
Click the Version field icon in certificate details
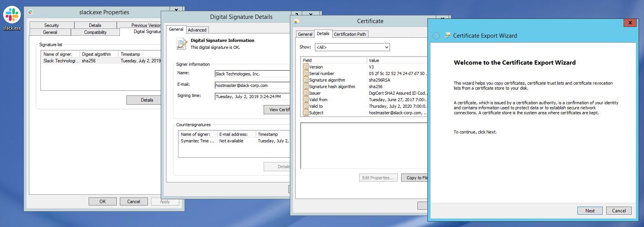(x=306, y=67)
